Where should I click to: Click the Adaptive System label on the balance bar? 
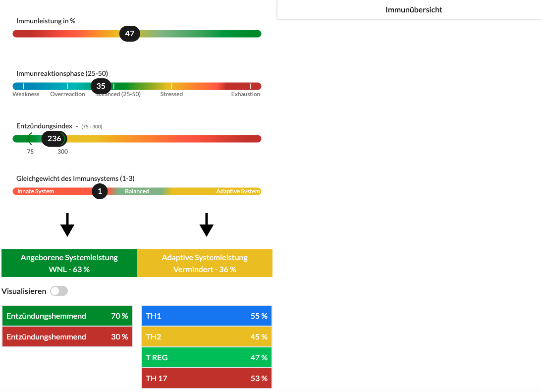pos(238,191)
